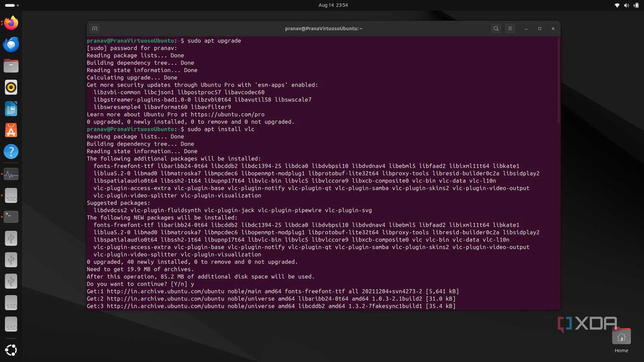Click the terminal vertical scrollbar
This screenshot has height=362, width=644.
coord(559,81)
